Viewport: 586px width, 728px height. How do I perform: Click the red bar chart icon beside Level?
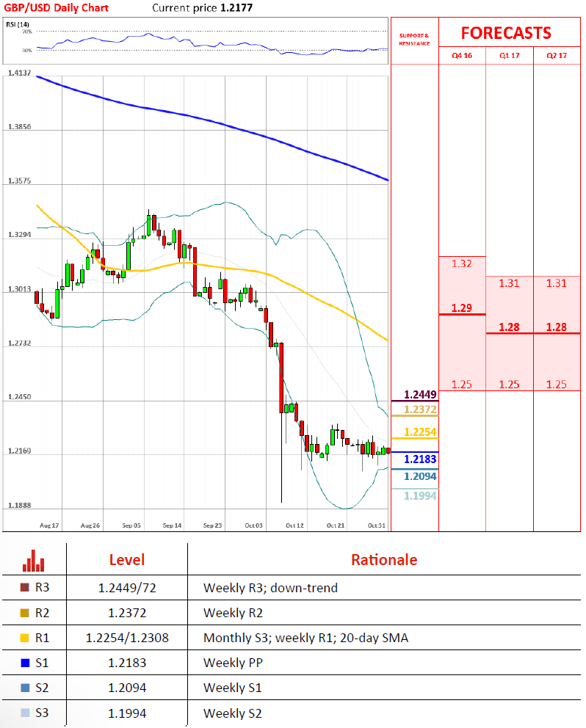[34, 561]
